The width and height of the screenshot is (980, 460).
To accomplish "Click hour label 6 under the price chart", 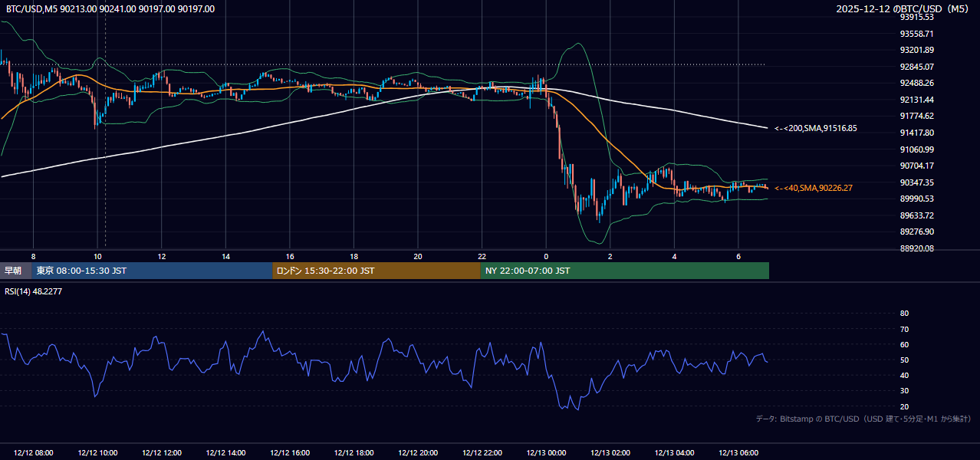I will coord(738,256).
